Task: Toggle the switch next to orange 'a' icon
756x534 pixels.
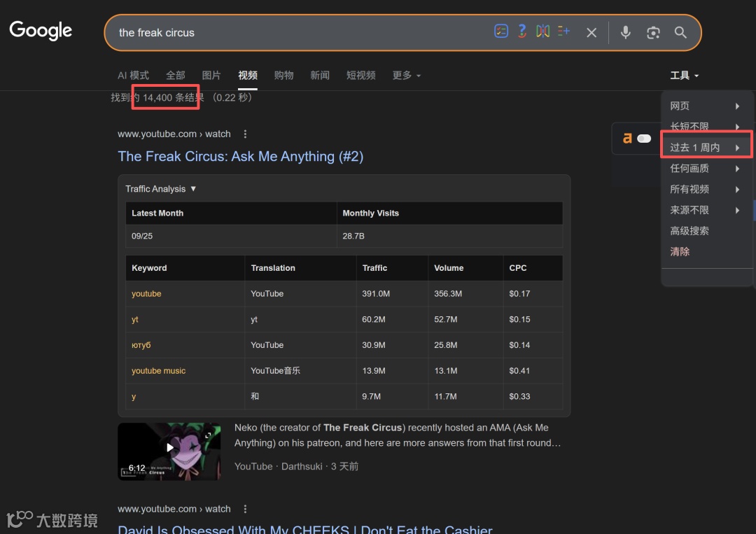Action: coord(644,139)
